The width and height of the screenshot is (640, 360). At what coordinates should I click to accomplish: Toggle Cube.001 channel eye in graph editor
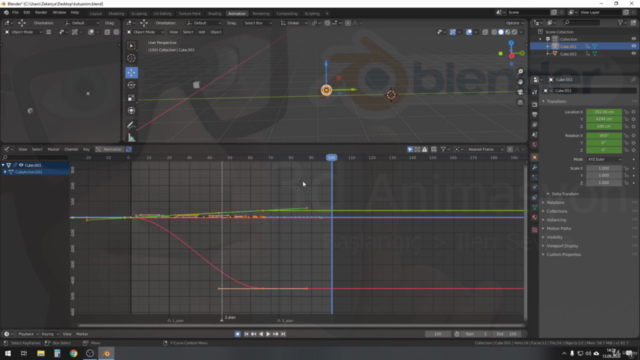(x=21, y=165)
